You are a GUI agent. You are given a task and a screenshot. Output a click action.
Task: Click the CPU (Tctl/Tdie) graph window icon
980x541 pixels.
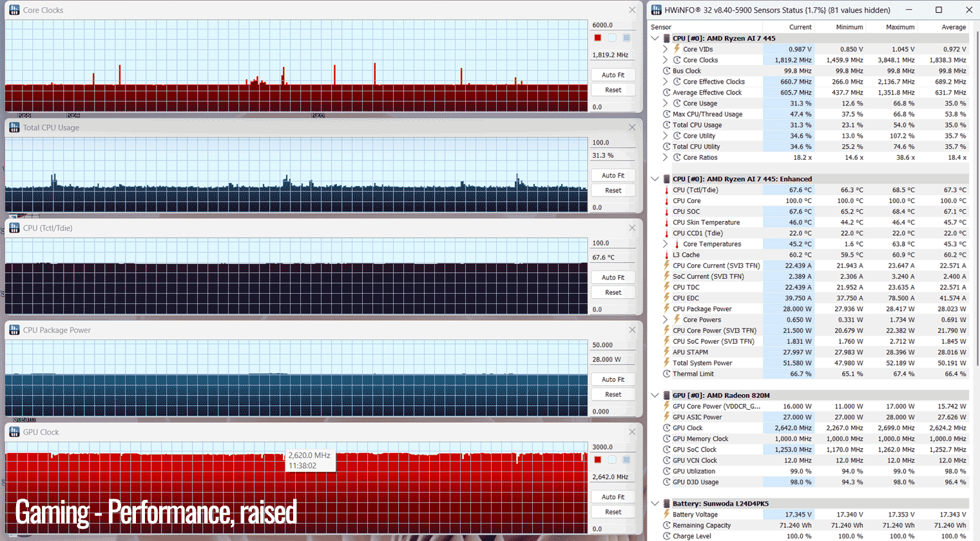tap(14, 228)
